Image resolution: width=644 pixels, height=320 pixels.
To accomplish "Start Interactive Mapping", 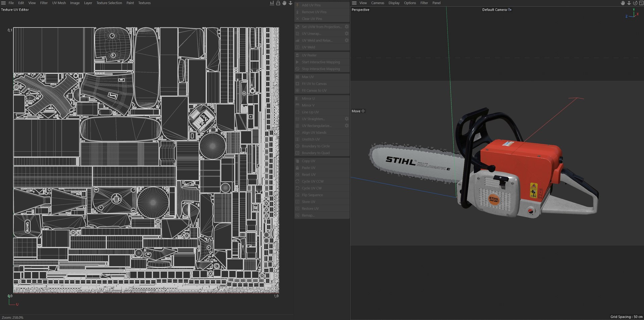I will tap(322, 62).
